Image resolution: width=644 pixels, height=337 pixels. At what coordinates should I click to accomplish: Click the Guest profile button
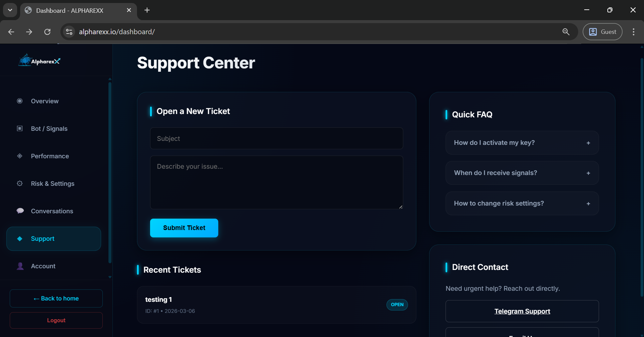coord(602,32)
